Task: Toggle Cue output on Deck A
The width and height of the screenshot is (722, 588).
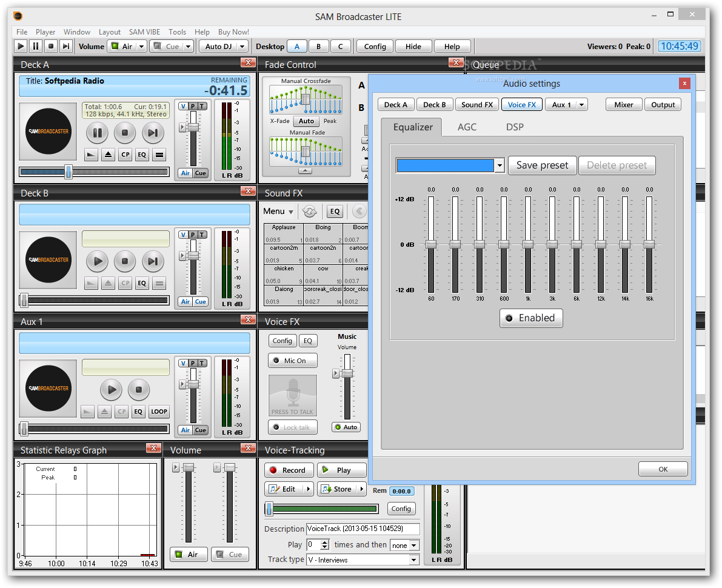Action: [200, 173]
